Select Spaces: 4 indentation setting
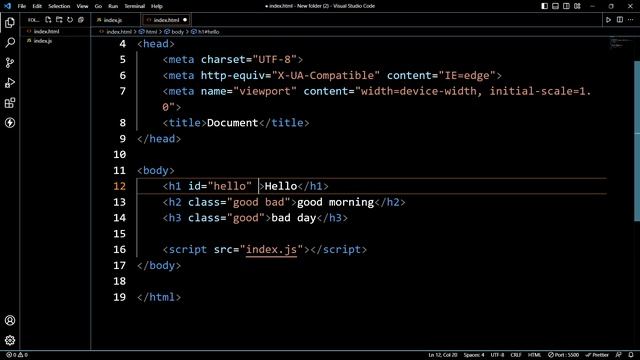 474,355
